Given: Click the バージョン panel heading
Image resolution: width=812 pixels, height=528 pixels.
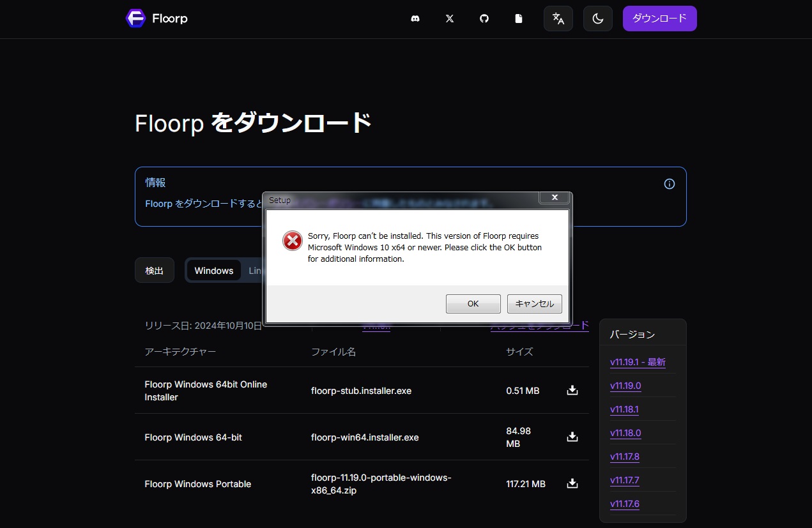Looking at the screenshot, I should (x=632, y=334).
